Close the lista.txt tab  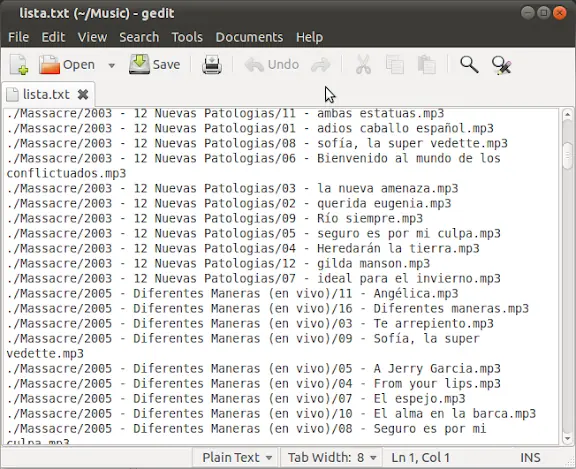click(x=83, y=95)
